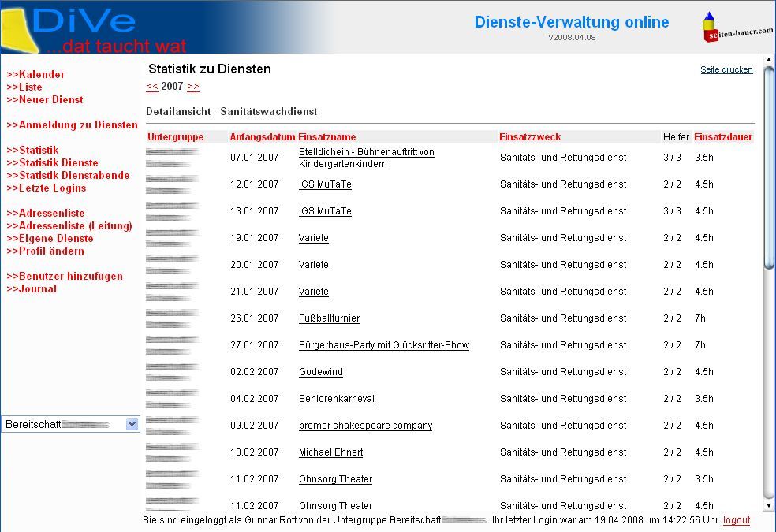The image size is (776, 532).
Task: Open the Bereitschaft group dropdown
Action: 132,424
